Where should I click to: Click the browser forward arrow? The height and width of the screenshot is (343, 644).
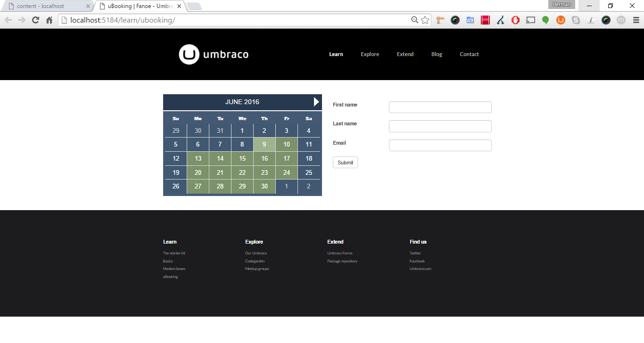point(22,20)
